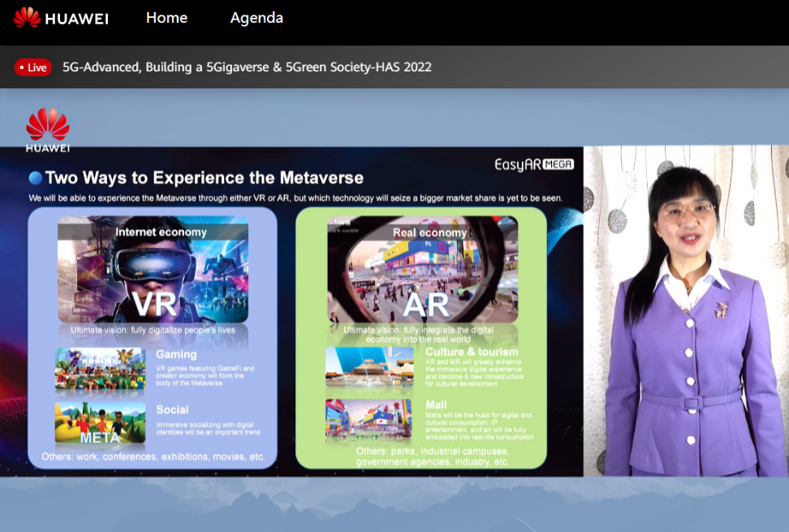
Task: Click the 'Gaming' heading text
Action: 176,354
